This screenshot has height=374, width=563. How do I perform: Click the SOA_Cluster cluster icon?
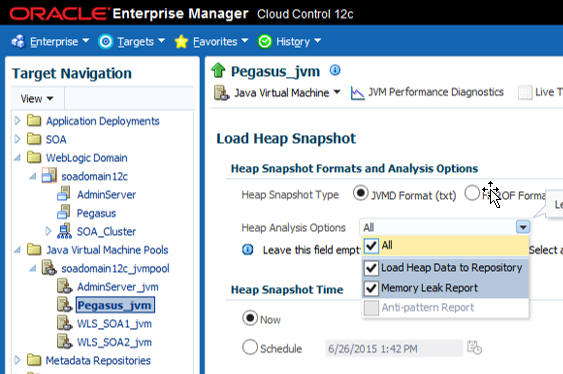(x=64, y=231)
